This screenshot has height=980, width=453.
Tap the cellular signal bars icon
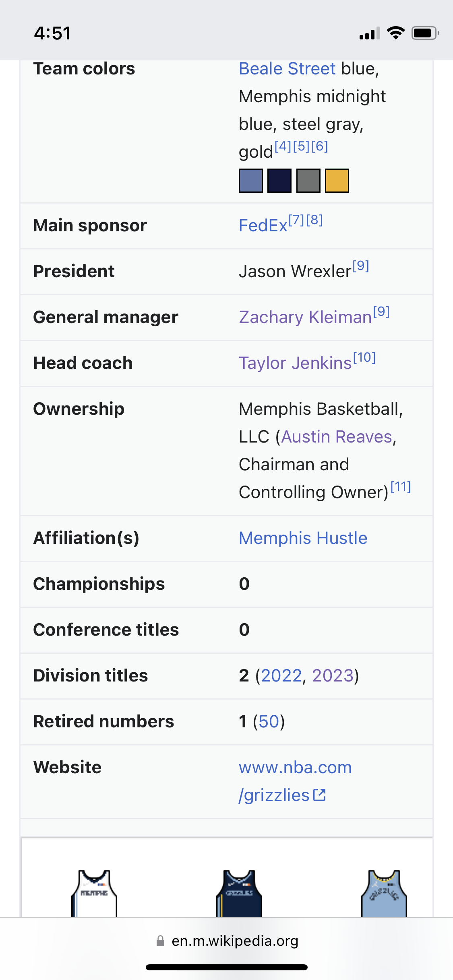(x=370, y=33)
